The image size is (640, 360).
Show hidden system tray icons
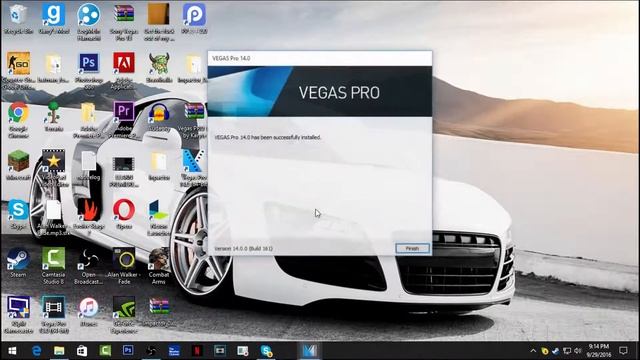tap(533, 351)
